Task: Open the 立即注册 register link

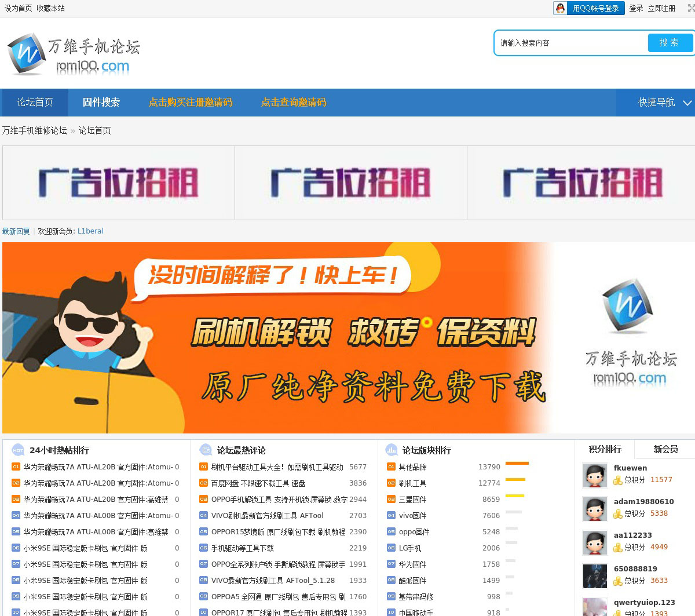Action: point(661,8)
